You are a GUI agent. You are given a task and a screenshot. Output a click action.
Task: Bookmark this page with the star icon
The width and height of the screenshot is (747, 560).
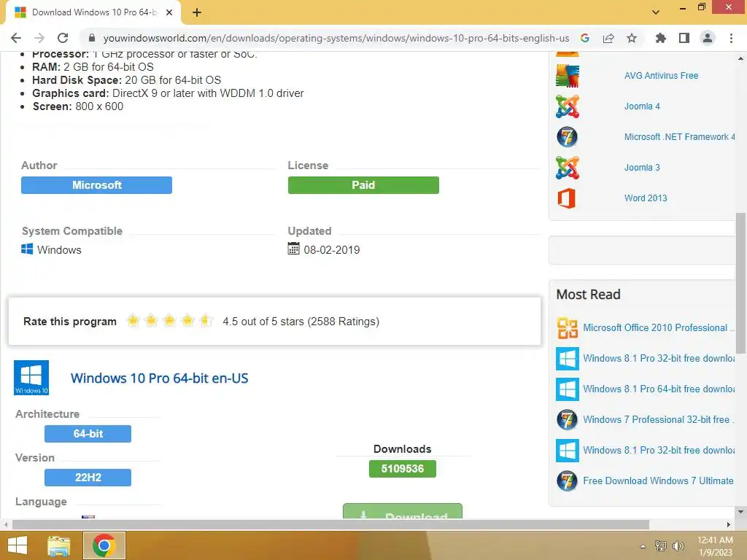tap(632, 38)
